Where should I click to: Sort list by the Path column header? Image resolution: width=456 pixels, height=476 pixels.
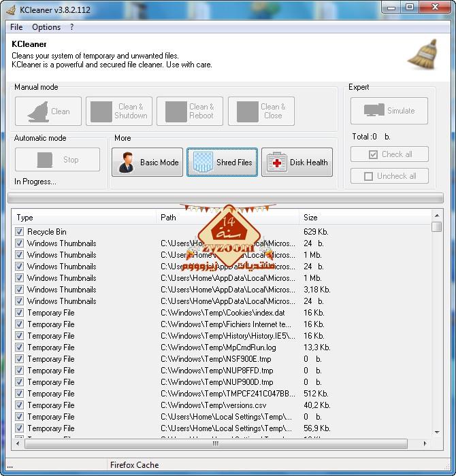point(228,218)
